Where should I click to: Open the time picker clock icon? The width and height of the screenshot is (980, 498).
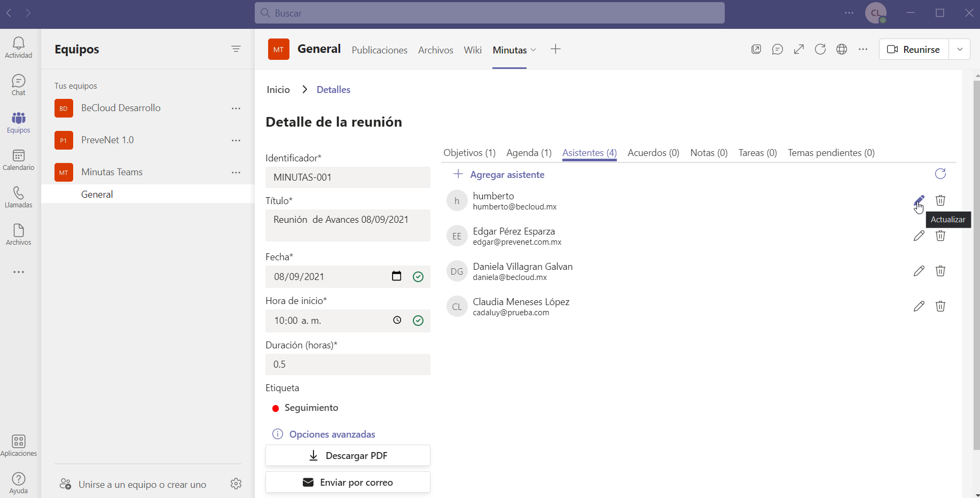tap(397, 320)
